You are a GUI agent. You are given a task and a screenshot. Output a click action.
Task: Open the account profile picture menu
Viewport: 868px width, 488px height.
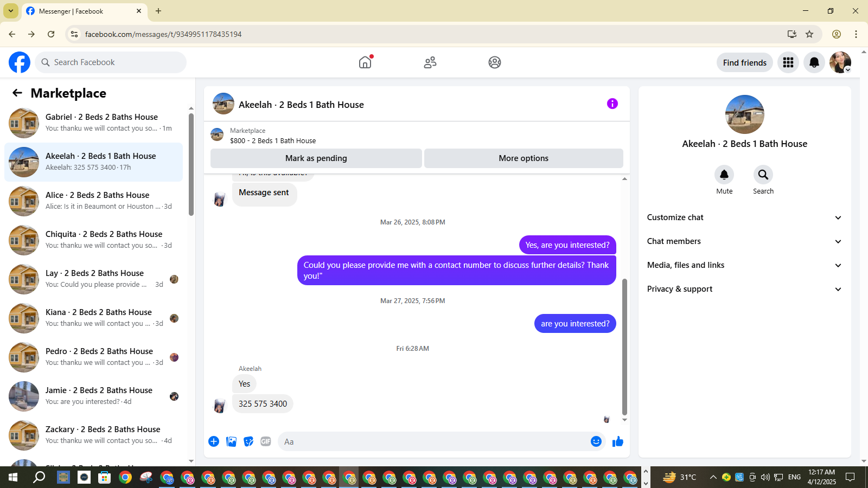click(840, 62)
